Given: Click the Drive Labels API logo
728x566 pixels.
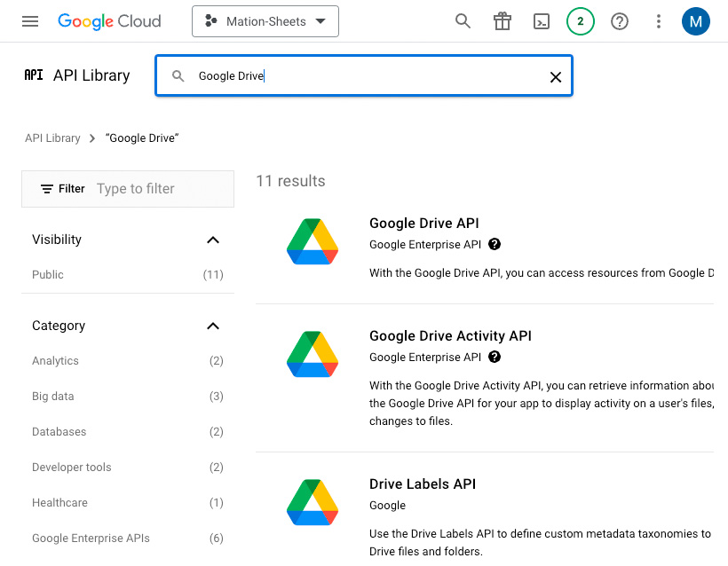Looking at the screenshot, I should pyautogui.click(x=313, y=502).
